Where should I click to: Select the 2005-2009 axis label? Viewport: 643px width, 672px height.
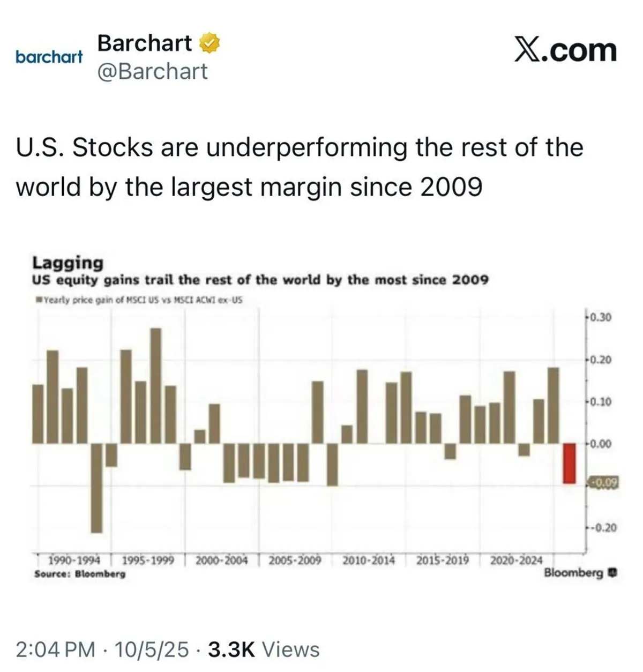click(x=295, y=561)
